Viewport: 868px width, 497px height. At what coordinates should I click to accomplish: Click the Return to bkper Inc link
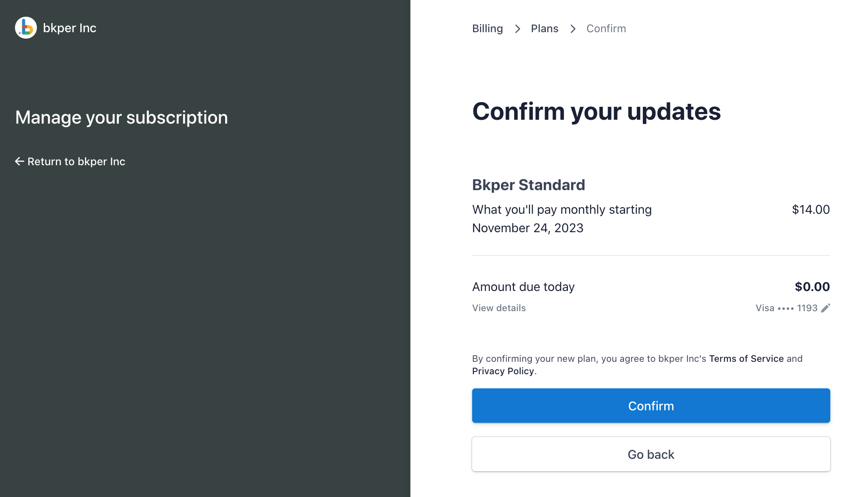point(76,161)
